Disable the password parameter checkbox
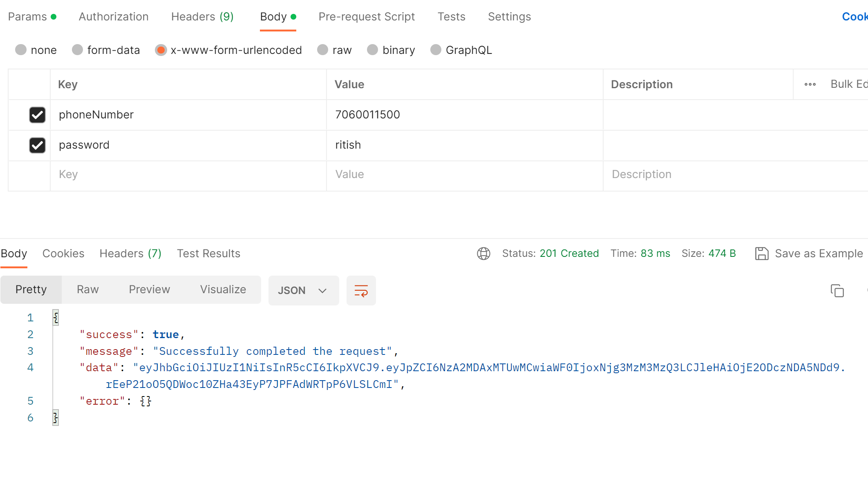 [37, 145]
